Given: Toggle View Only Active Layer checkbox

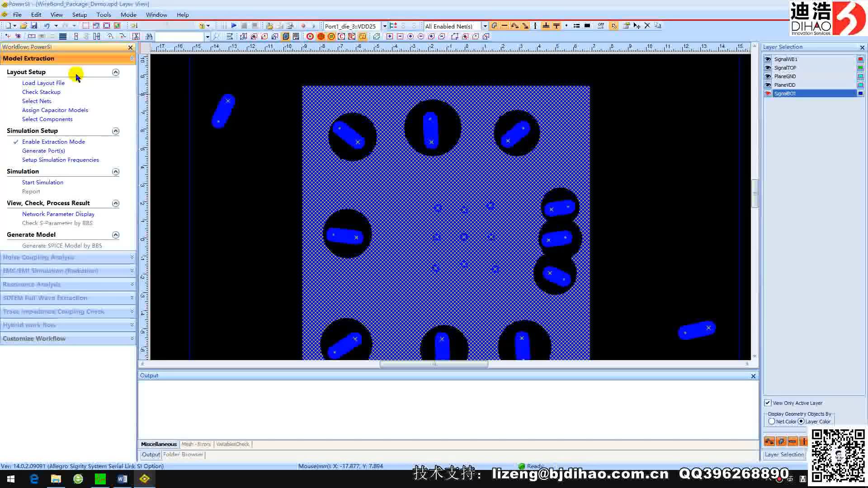Looking at the screenshot, I should tap(768, 403).
